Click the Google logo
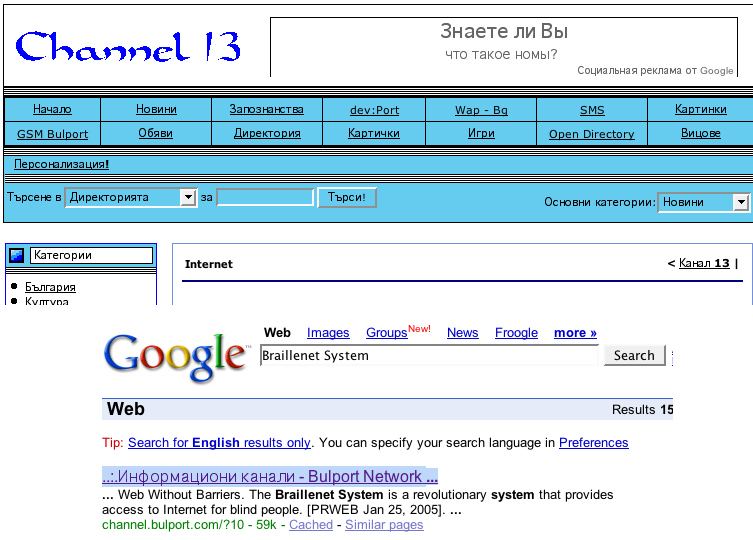Screen dimensions: 753x540 (x=176, y=357)
